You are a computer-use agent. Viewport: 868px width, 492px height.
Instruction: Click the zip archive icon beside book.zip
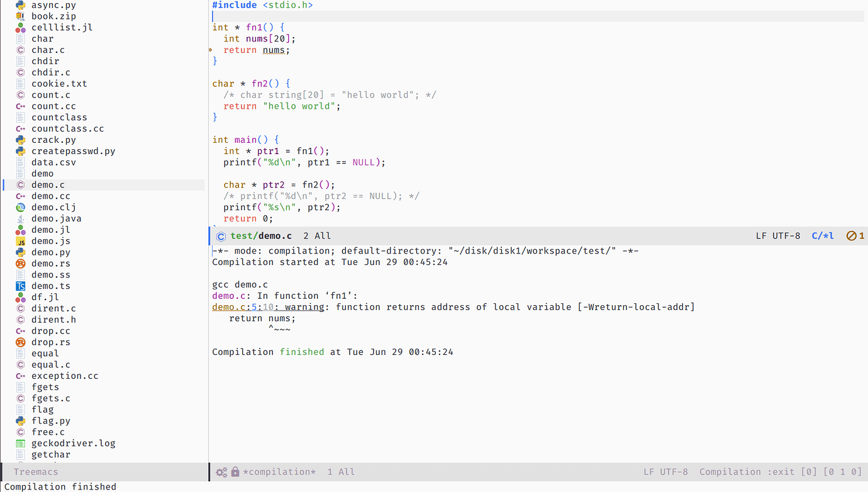point(21,16)
